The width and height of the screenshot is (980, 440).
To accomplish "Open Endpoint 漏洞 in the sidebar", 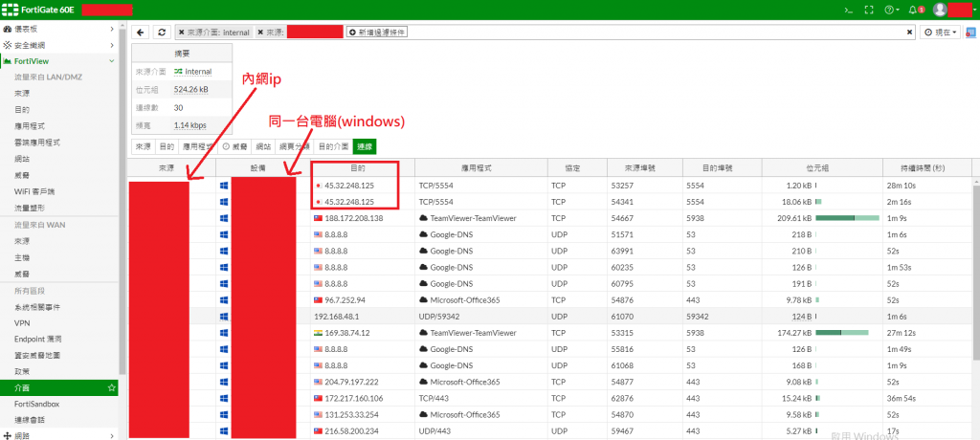I will click(x=37, y=339).
